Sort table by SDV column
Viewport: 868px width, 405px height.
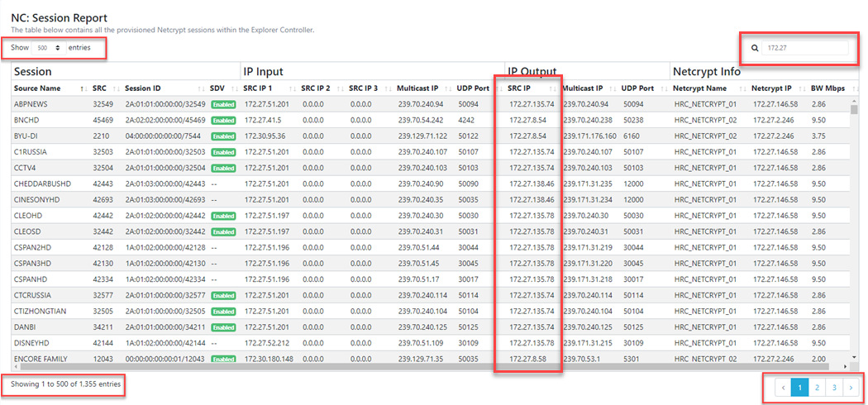pyautogui.click(x=224, y=88)
